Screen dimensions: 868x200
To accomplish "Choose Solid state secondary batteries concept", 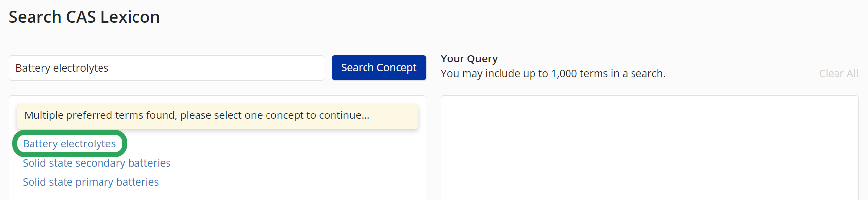I will [97, 163].
